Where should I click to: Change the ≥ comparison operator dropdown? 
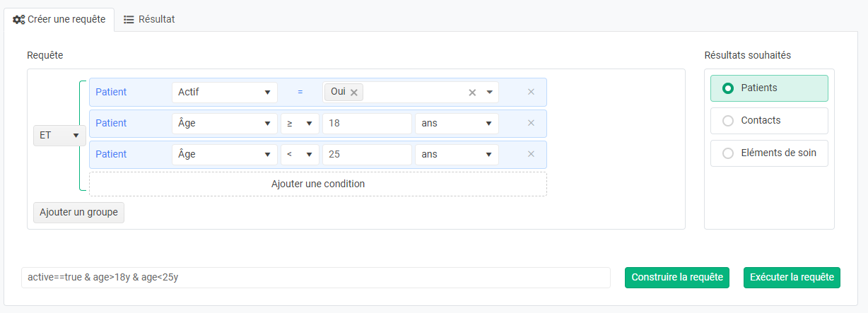pos(300,124)
